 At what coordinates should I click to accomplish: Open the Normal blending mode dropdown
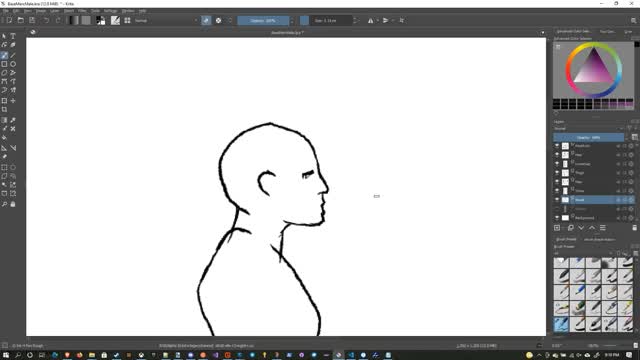point(166,20)
